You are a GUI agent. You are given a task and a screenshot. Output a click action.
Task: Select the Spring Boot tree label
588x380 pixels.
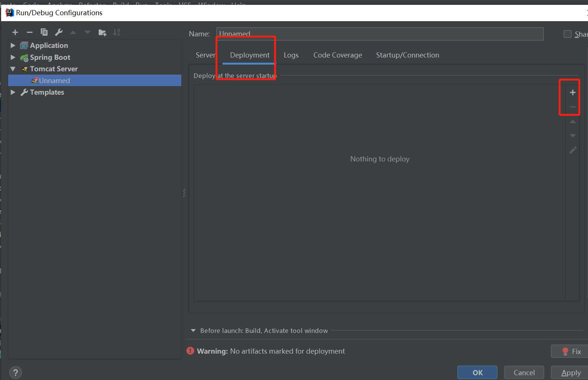50,57
